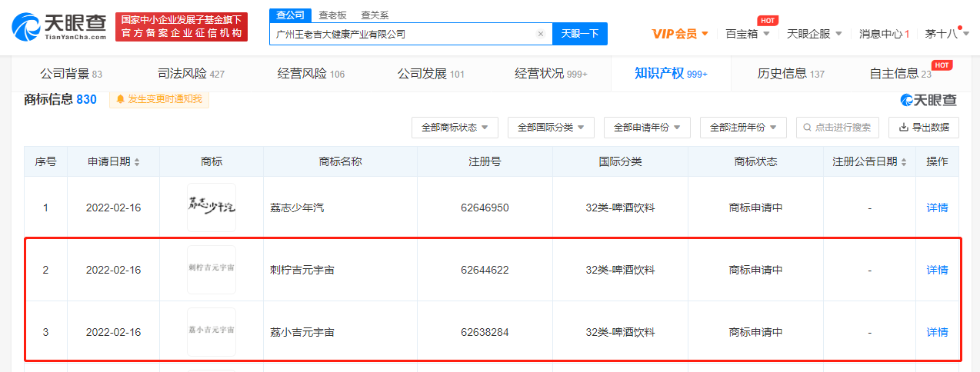
Task: Sort by registration announcement date arrows
Action: pyautogui.click(x=903, y=162)
